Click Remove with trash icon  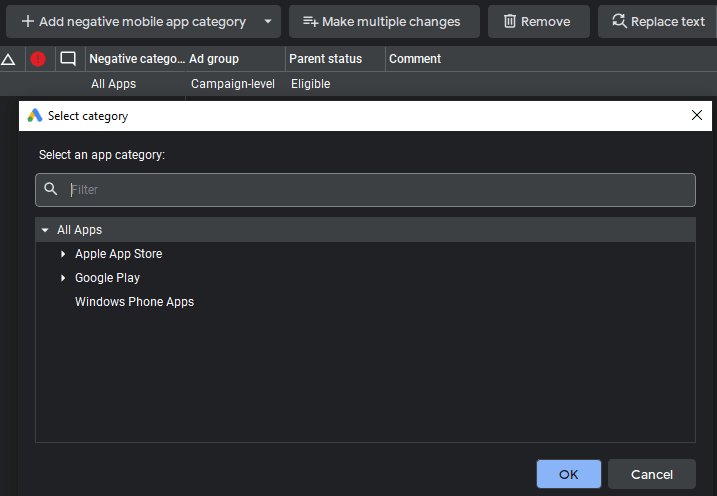[538, 21]
